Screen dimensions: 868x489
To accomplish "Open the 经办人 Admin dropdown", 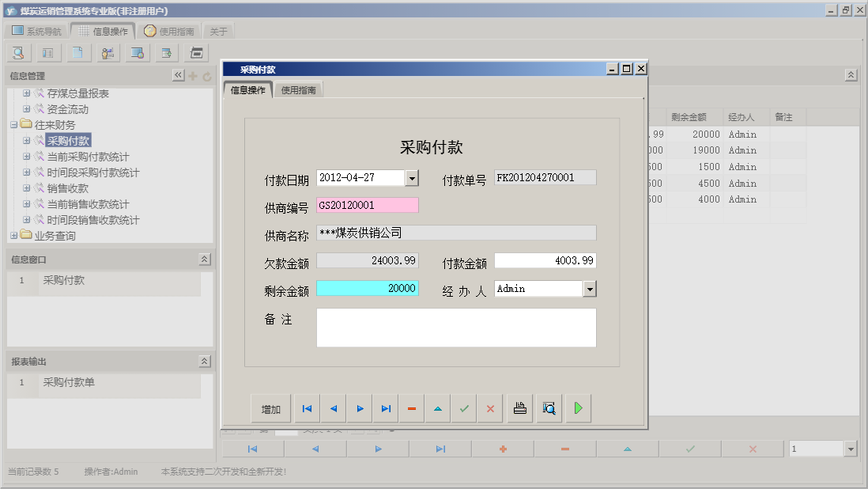I will coord(589,288).
